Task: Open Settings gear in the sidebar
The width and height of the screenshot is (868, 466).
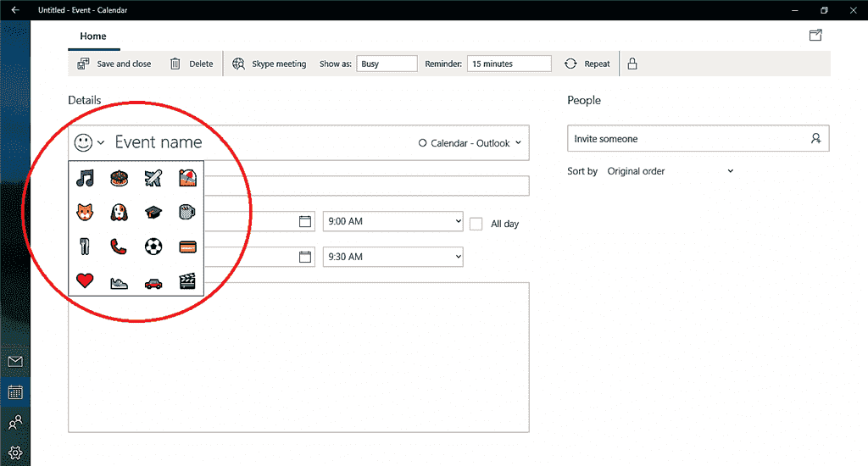Action: click(15, 452)
